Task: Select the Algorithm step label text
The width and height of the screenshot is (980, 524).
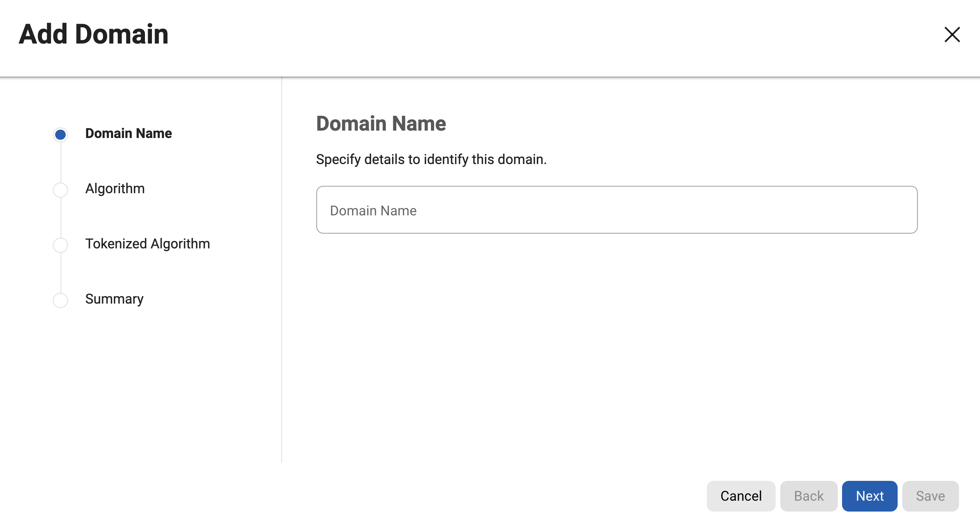Action: point(115,189)
